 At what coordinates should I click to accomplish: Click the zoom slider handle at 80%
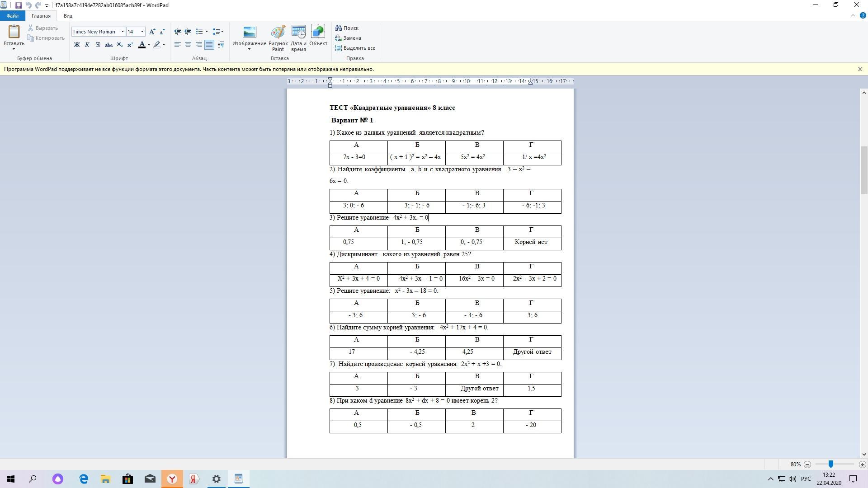point(830,465)
